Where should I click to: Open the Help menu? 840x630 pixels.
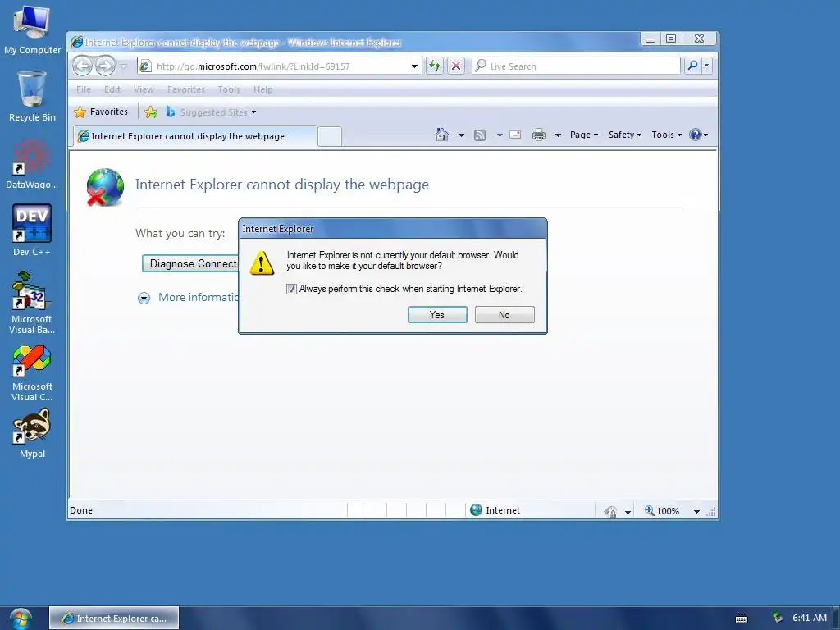tap(263, 89)
